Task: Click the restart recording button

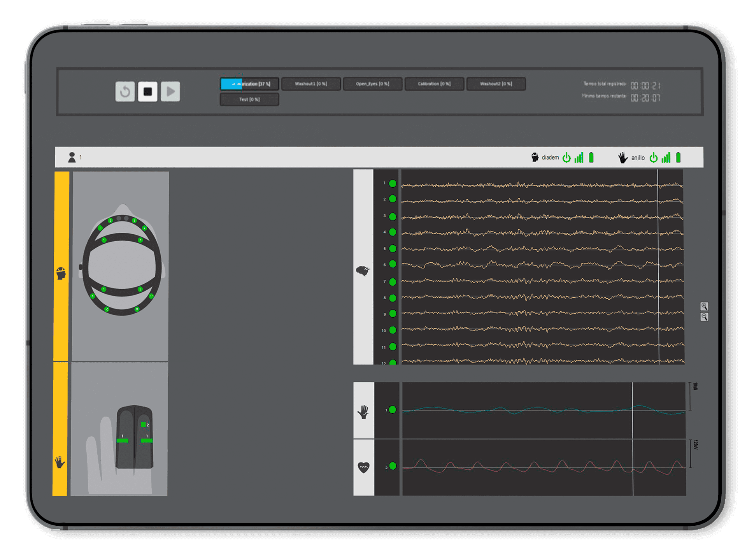Action: point(125,92)
